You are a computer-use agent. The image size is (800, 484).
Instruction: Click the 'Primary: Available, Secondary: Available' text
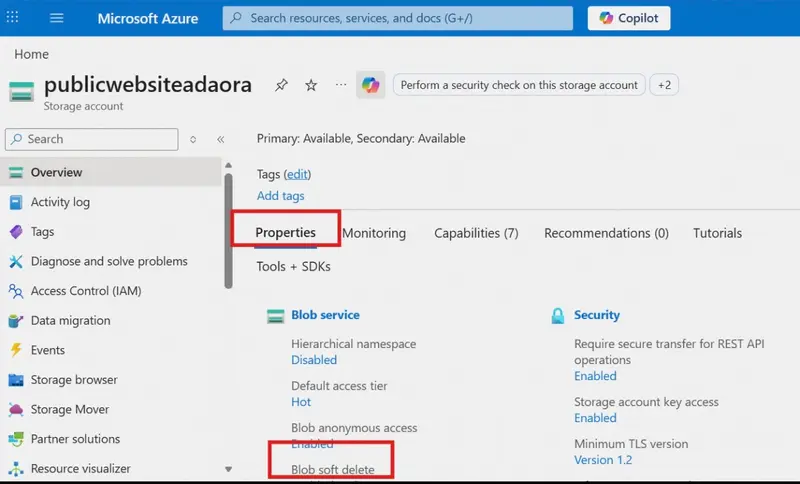[x=361, y=139]
